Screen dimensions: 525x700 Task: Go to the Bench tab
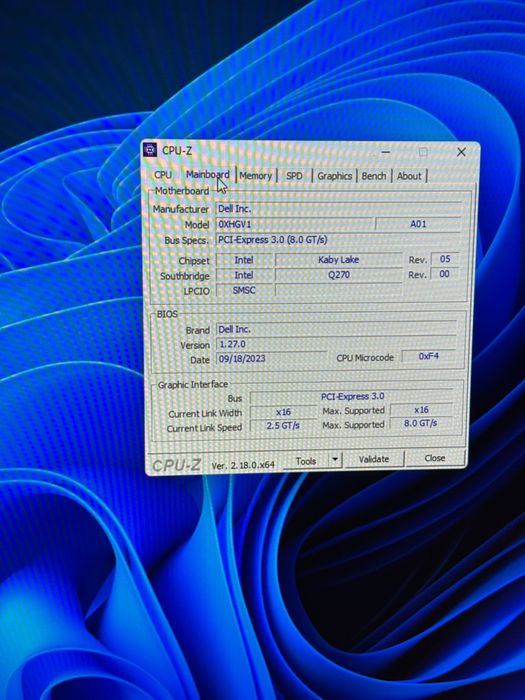[374, 176]
